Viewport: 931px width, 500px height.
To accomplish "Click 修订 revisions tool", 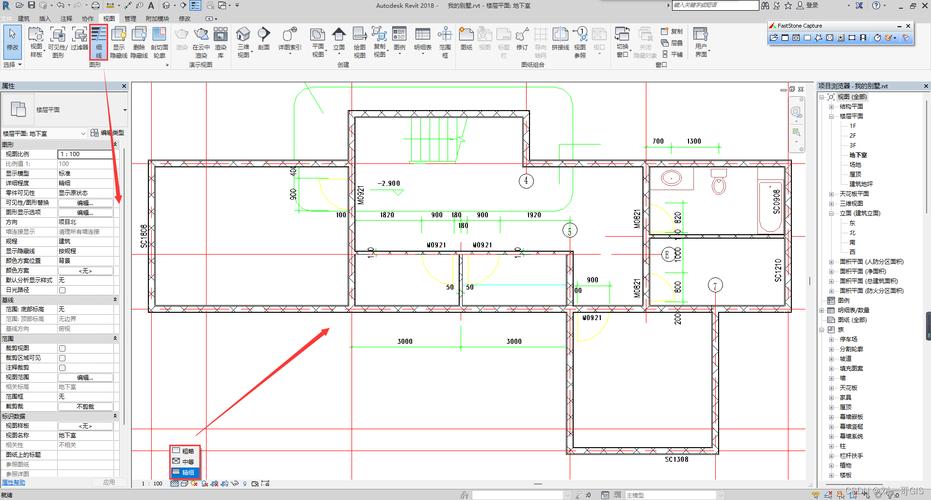I will (522, 39).
